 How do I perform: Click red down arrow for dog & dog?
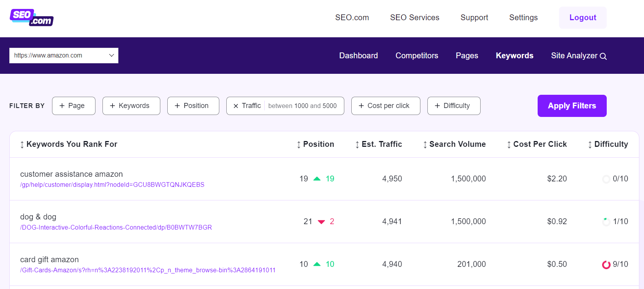[321, 222]
